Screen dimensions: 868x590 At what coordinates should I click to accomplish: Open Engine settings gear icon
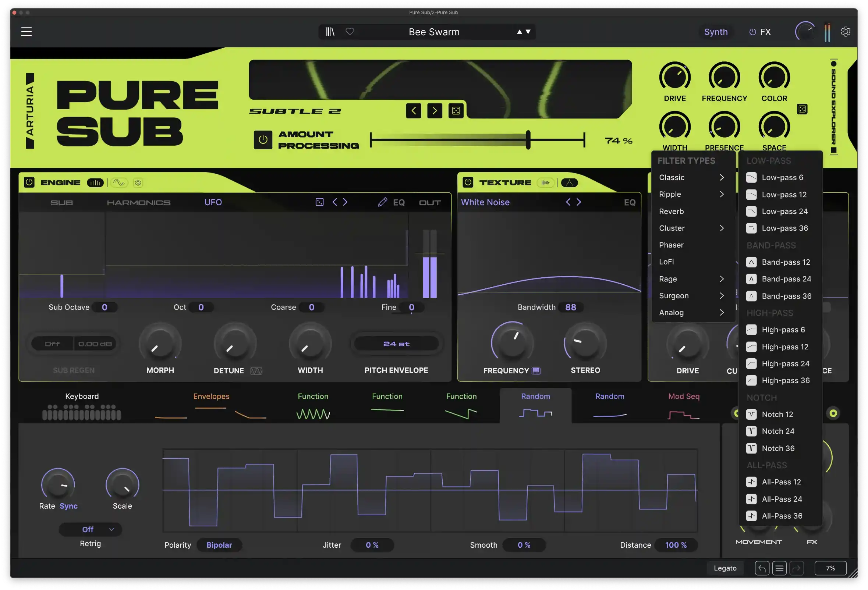(x=138, y=182)
